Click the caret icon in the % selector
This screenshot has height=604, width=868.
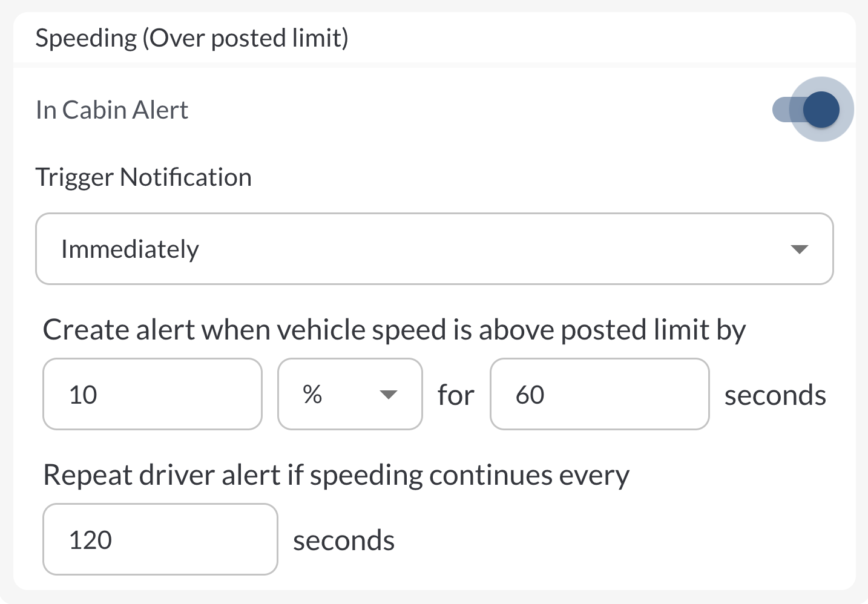pyautogui.click(x=388, y=395)
